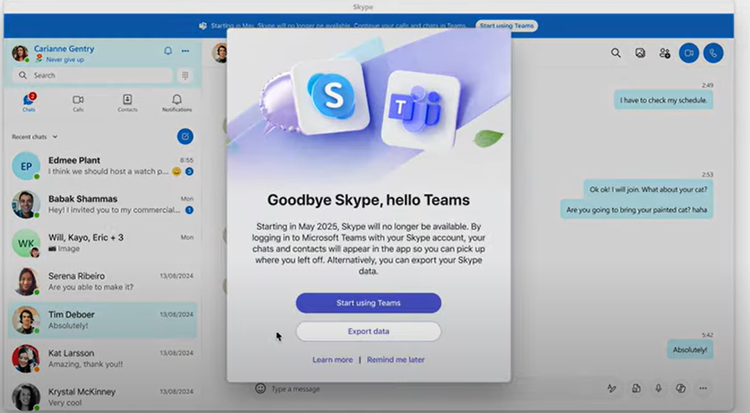Click the microphone voice message icon

click(658, 388)
